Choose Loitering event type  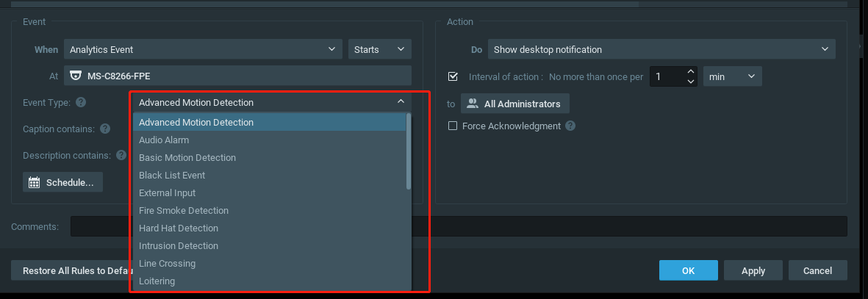pyautogui.click(x=270, y=281)
